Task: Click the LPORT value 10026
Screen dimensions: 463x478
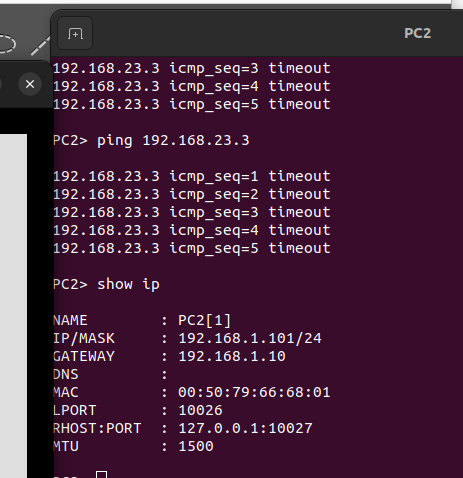Action: (x=200, y=410)
